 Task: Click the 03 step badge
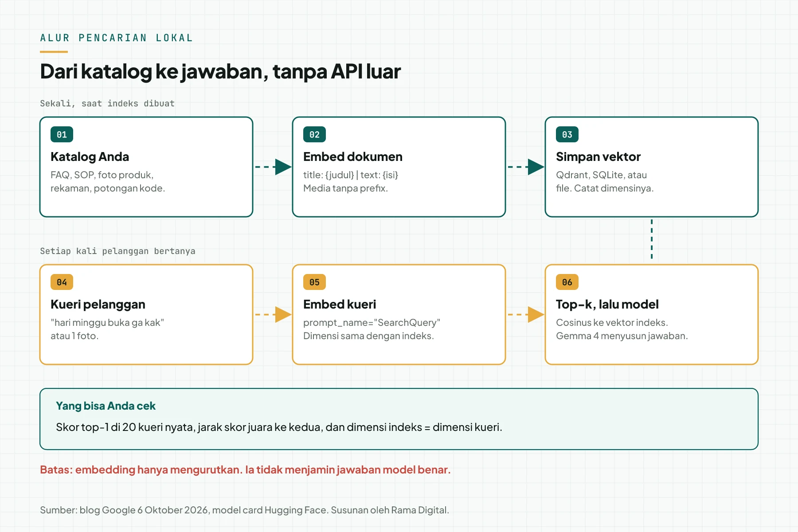click(x=567, y=134)
